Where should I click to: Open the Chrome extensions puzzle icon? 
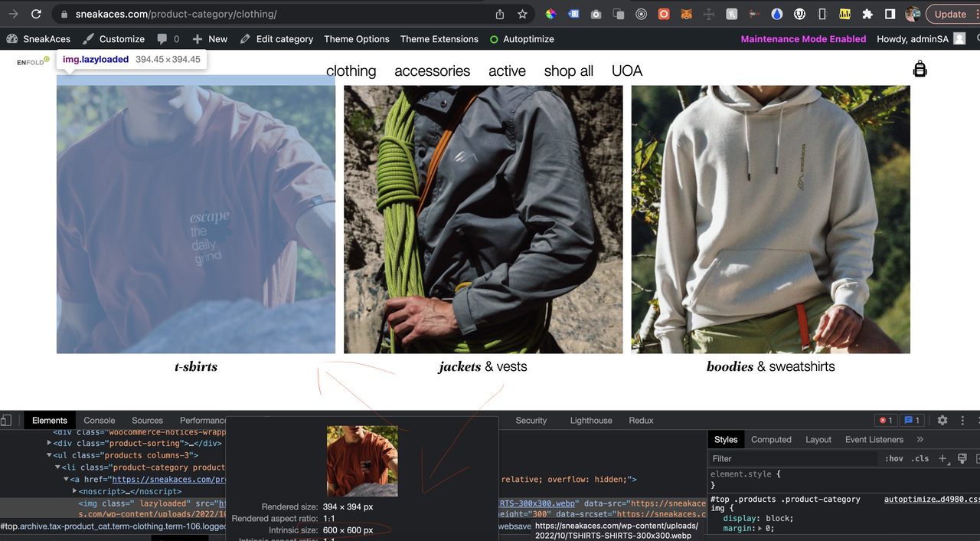867,14
